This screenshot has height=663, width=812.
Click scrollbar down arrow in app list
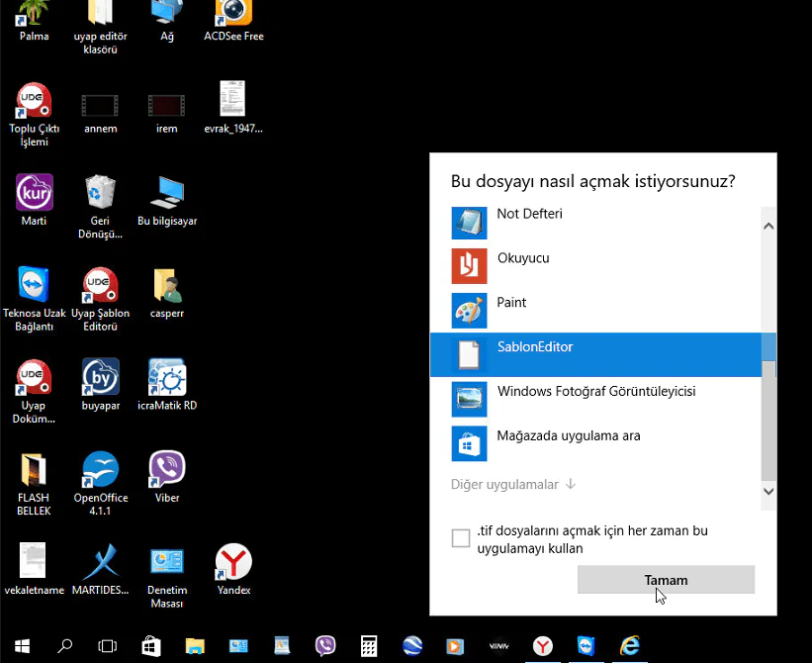768,491
